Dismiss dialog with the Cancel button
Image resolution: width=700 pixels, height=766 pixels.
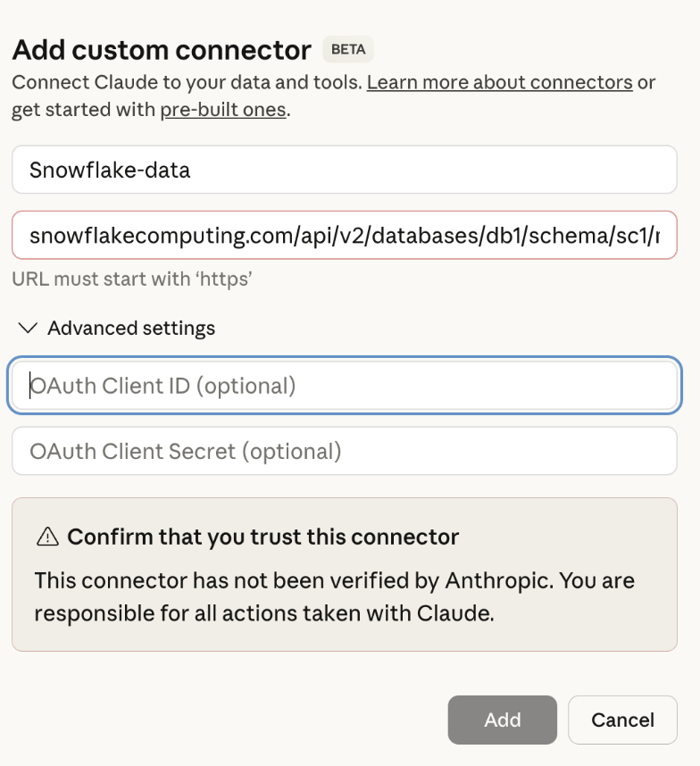click(x=622, y=720)
